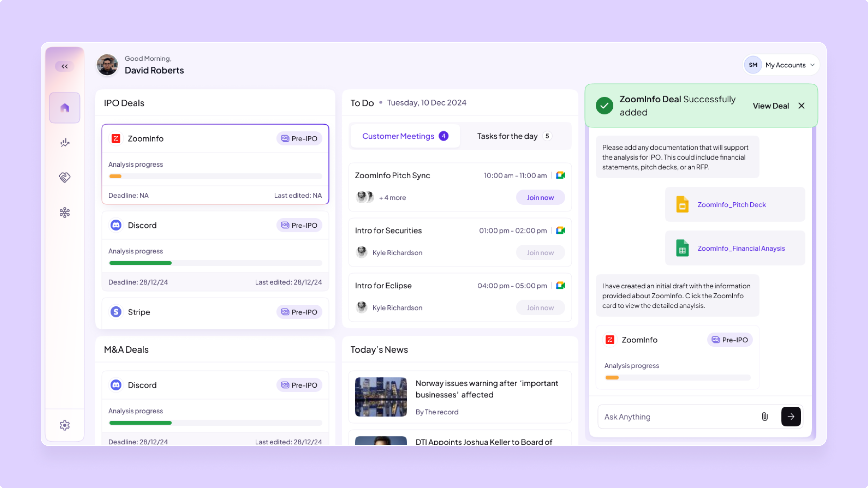Open the ZoomInfo_Pitch Deck file link
This screenshot has height=488, width=868.
732,205
